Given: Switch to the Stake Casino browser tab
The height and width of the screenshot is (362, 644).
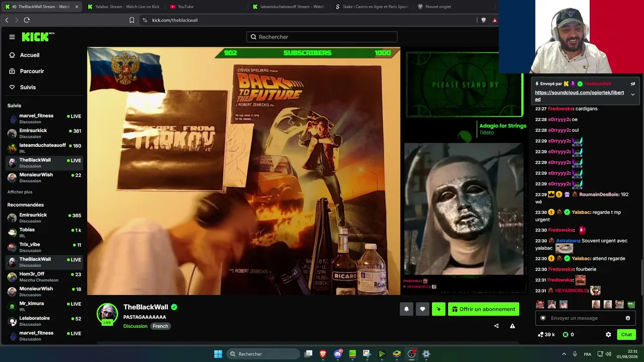Looking at the screenshot, I should [x=371, y=7].
